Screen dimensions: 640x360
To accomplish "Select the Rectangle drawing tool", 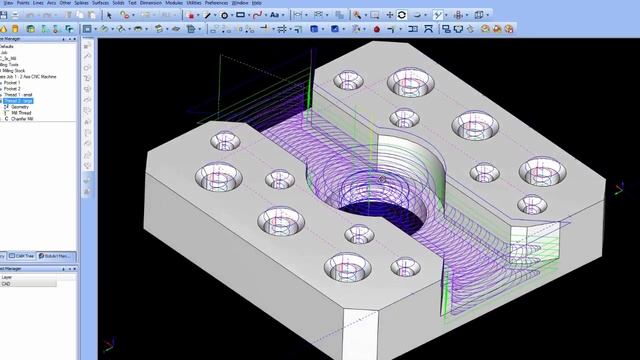I will tap(240, 15).
